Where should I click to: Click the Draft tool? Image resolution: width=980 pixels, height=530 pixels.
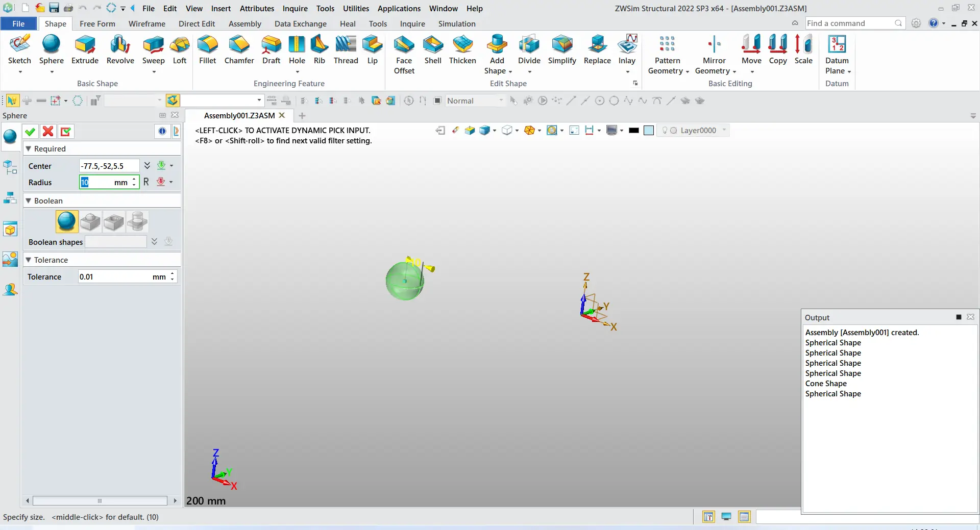[x=272, y=50]
